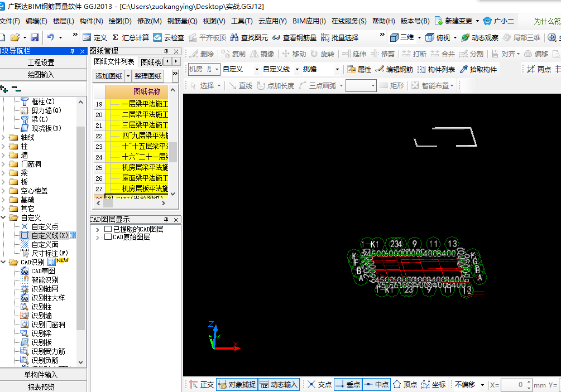Activate 拾取构件 eyedropper tool
Viewport: 561px width, 392px height.
point(478,69)
